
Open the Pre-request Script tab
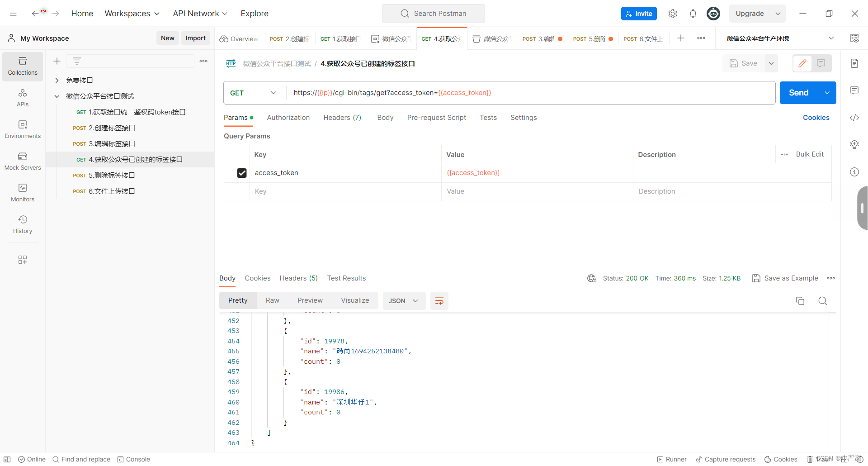pos(437,118)
